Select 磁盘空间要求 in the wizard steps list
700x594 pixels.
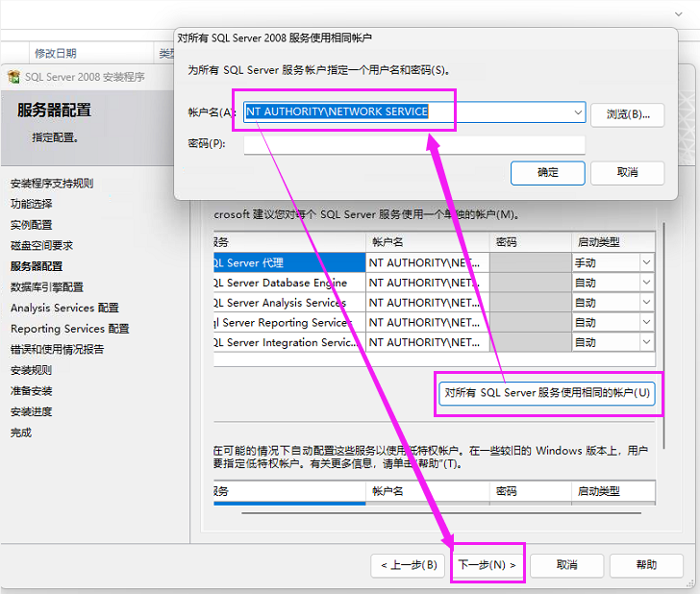41,245
